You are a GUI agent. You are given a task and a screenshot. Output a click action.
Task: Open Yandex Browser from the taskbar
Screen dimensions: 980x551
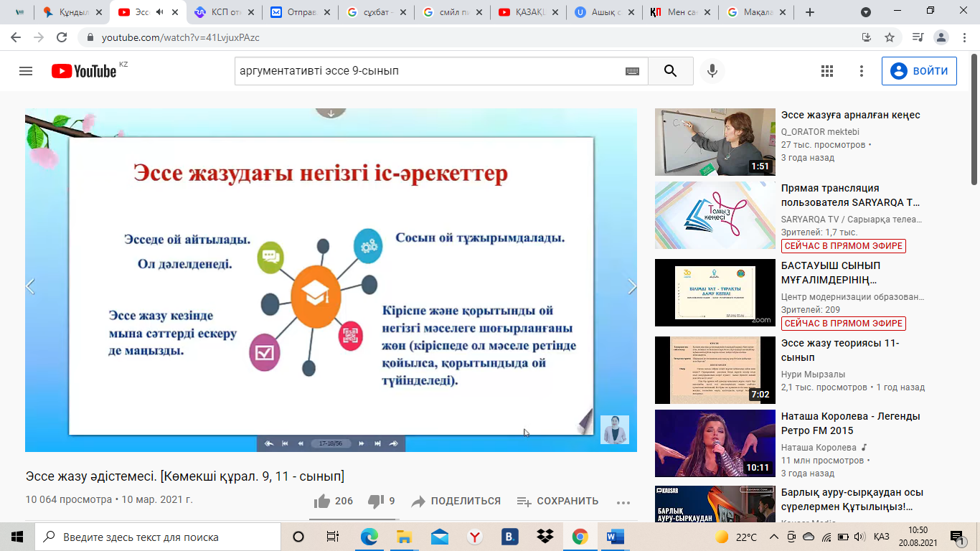474,537
